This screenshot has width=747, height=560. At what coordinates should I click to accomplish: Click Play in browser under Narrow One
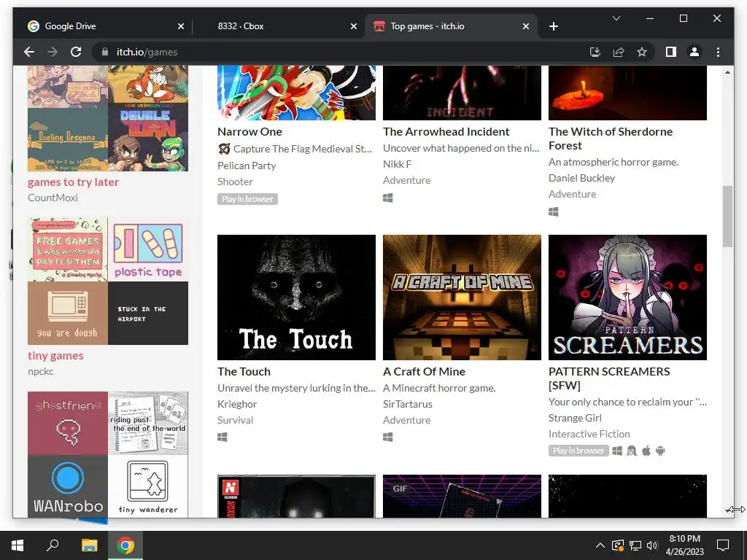tap(247, 199)
